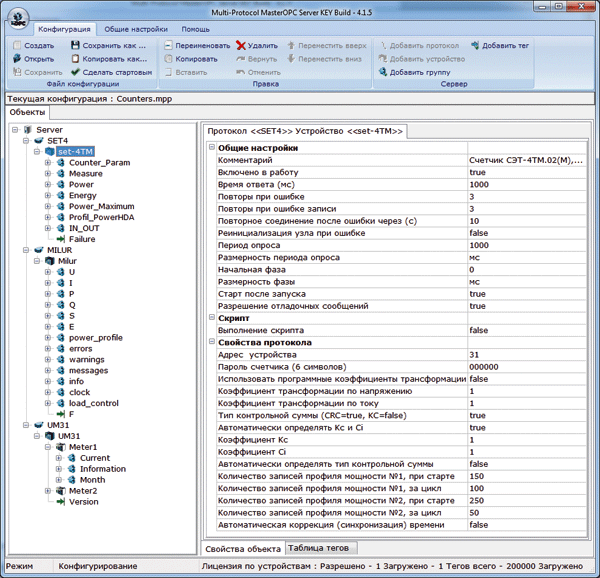Expand the Meter2 node
The width and height of the screenshot is (600, 578).
(x=47, y=491)
